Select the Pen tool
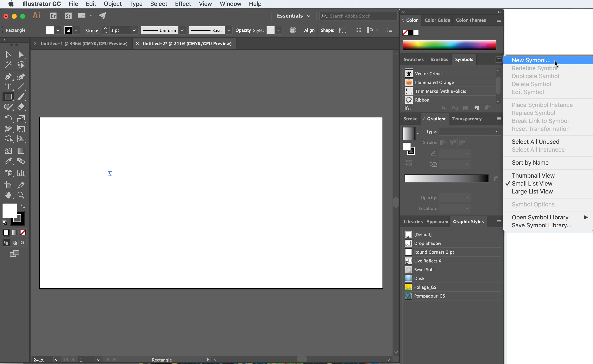This screenshot has height=364, width=593. pyautogui.click(x=8, y=77)
